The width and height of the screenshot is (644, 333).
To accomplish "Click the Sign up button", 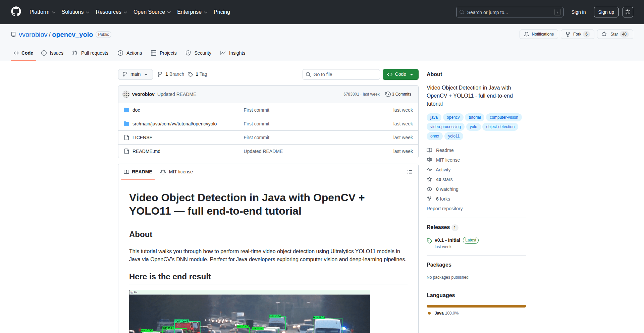I will pyautogui.click(x=606, y=12).
